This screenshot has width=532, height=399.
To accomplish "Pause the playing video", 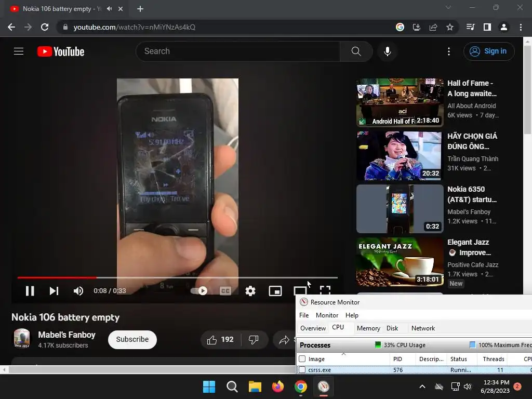I will [x=30, y=291].
